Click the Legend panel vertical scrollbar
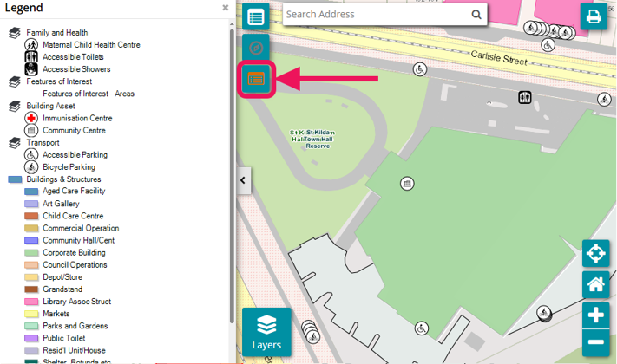 (x=232, y=173)
